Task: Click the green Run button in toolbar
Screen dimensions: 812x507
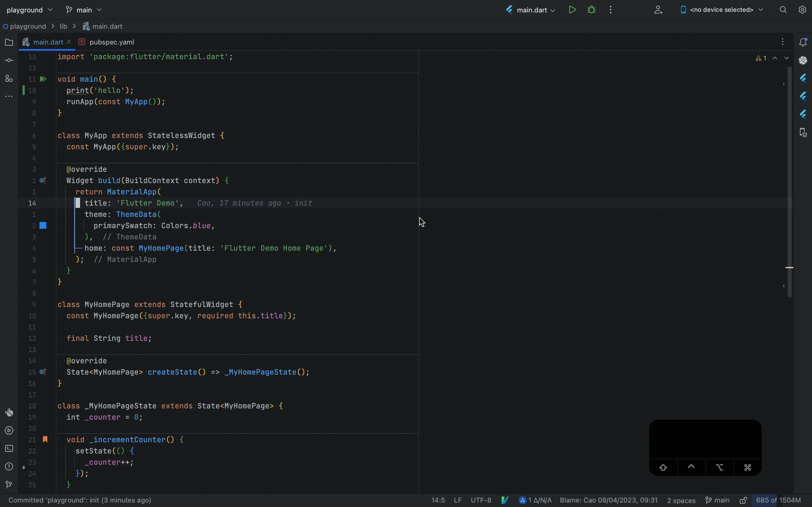Action: click(572, 10)
